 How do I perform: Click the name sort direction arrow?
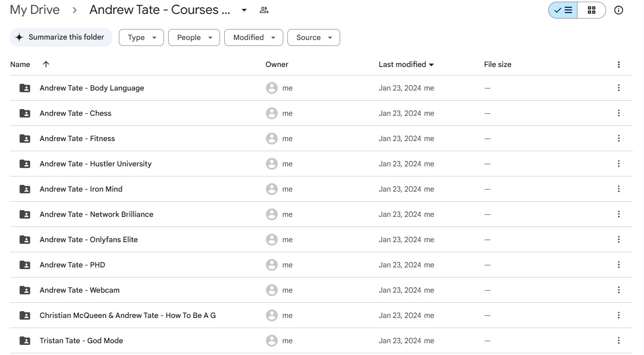(x=46, y=64)
